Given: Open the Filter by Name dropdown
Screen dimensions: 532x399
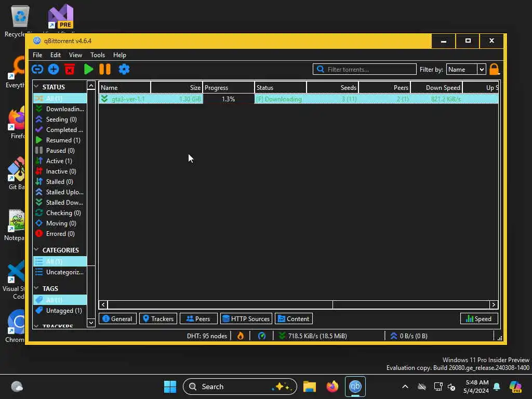Looking at the screenshot, I should pos(466,69).
